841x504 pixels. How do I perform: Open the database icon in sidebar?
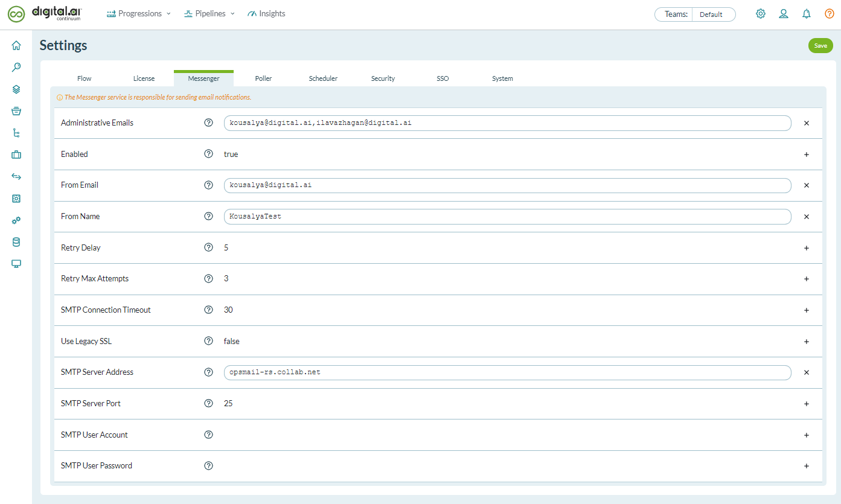16,242
